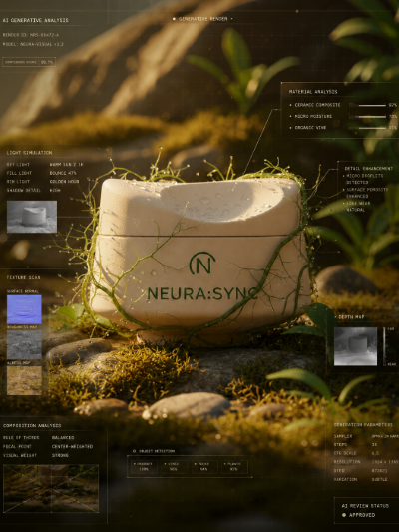Select the Vines detection tag
This screenshot has width=399, height=532.
click(174, 467)
